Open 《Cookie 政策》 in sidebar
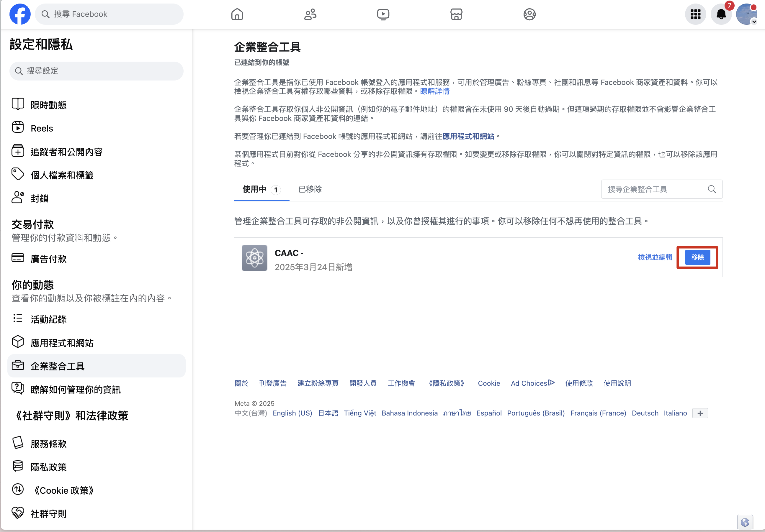 96,490
